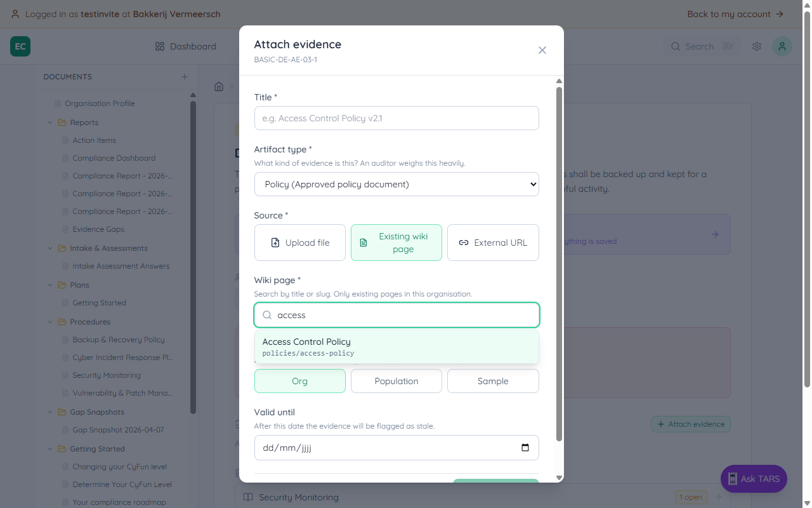
Task: Switch source to External URL
Action: click(493, 243)
